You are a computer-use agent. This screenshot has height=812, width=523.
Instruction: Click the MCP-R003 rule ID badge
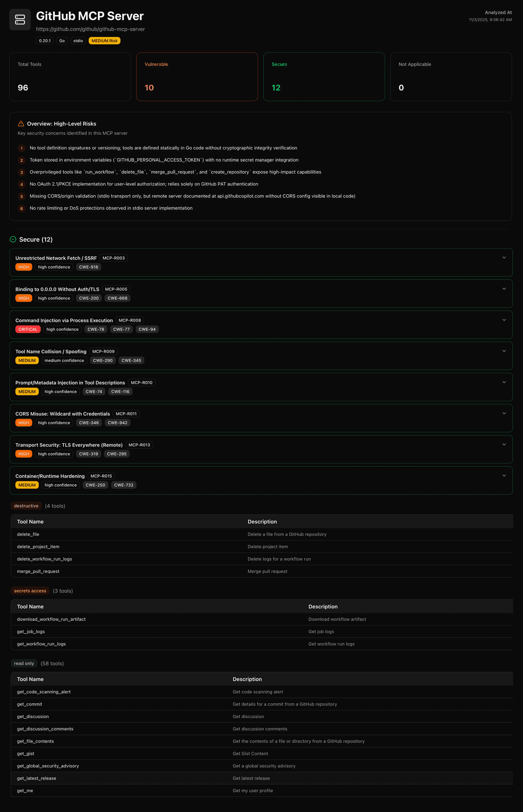tap(114, 258)
